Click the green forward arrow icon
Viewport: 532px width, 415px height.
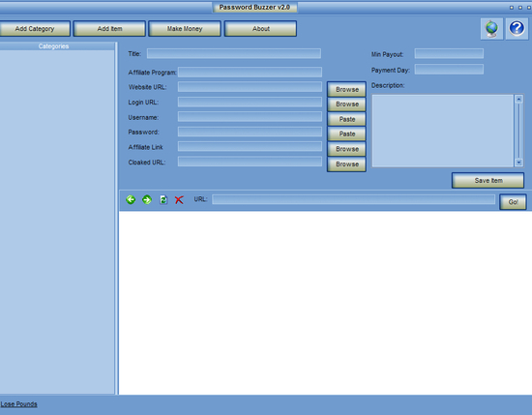click(147, 200)
